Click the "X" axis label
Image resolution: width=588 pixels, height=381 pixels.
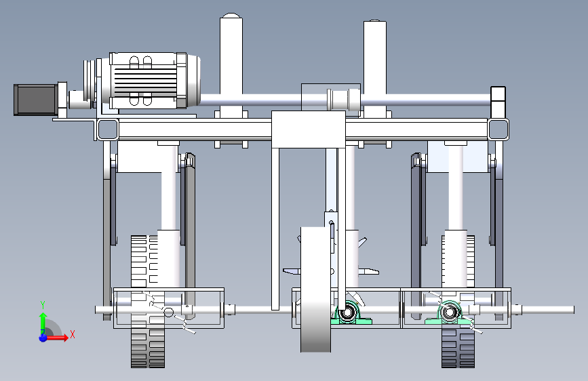73,334
